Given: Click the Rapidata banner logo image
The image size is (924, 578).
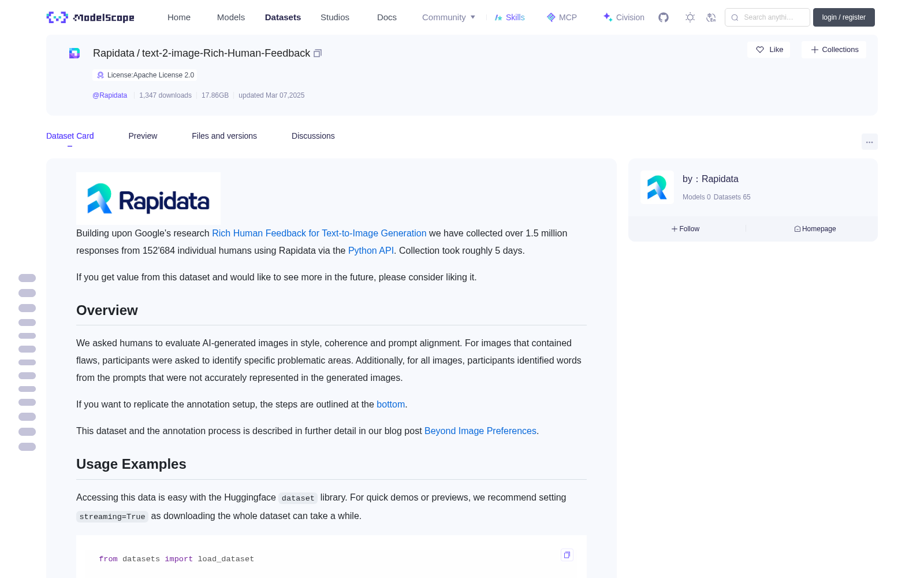Looking at the screenshot, I should (x=148, y=198).
